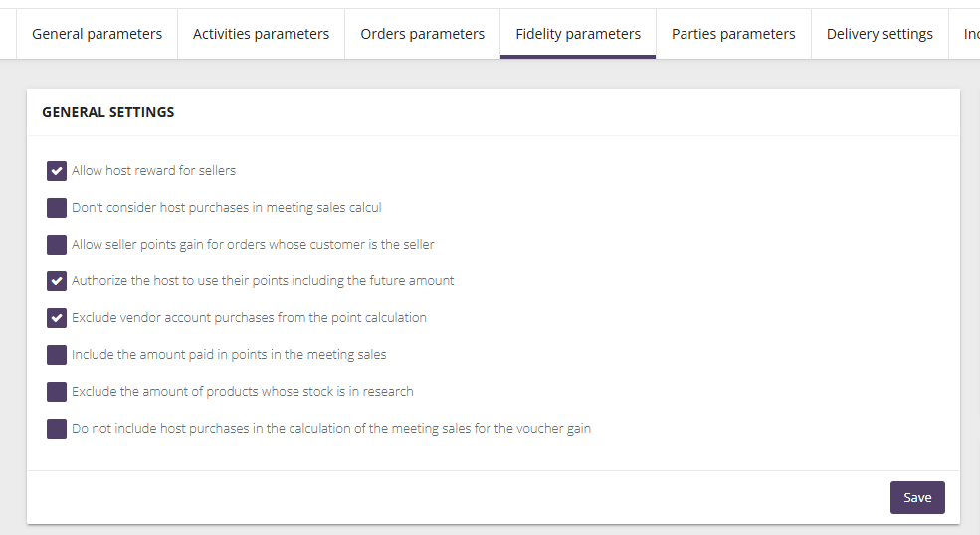Switch to Delivery settings tab
The width and height of the screenshot is (980, 535).
click(880, 34)
